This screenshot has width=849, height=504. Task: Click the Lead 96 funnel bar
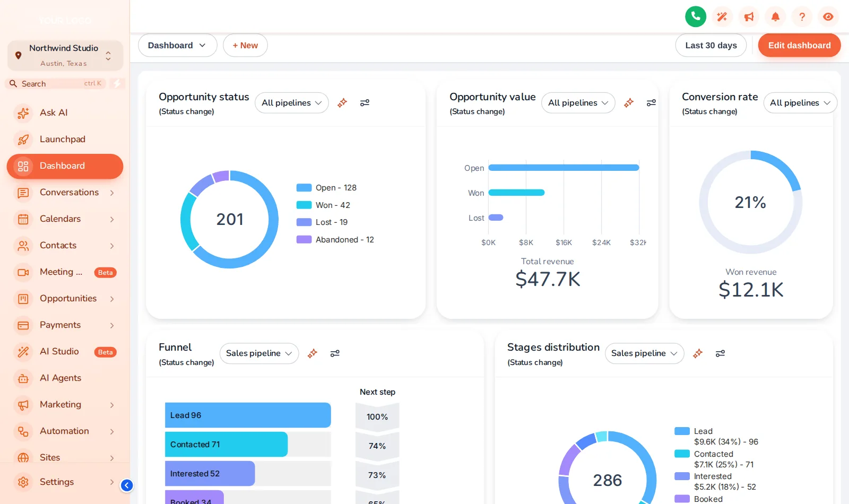[x=248, y=415]
